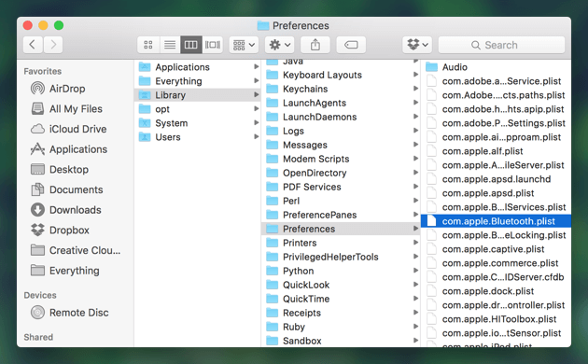Viewport: 588px width, 364px height.
Task: Select Messages folder
Action: tap(341, 145)
